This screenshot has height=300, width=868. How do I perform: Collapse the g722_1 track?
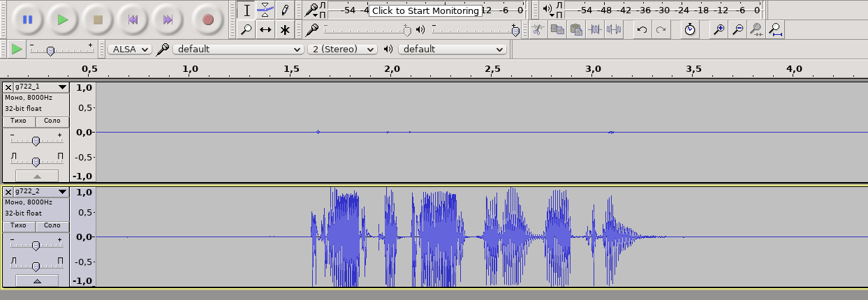37,176
